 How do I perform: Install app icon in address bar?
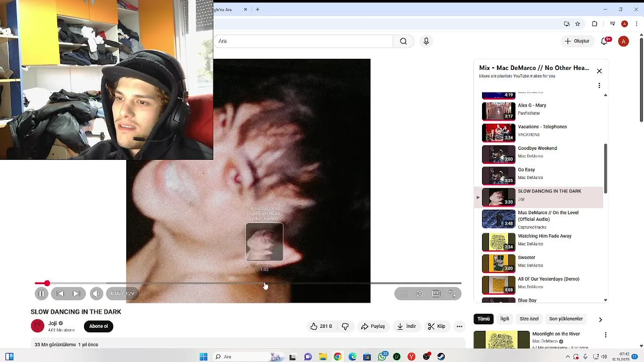pyautogui.click(x=567, y=24)
